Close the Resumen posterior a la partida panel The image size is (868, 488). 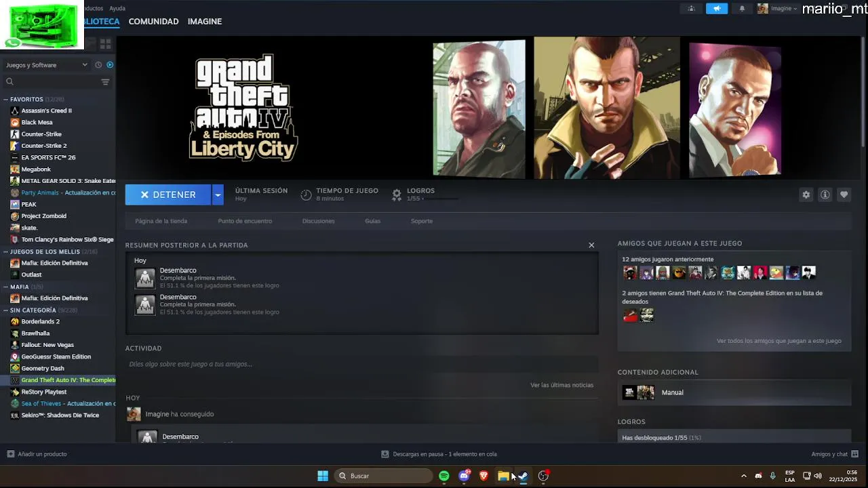(591, 245)
